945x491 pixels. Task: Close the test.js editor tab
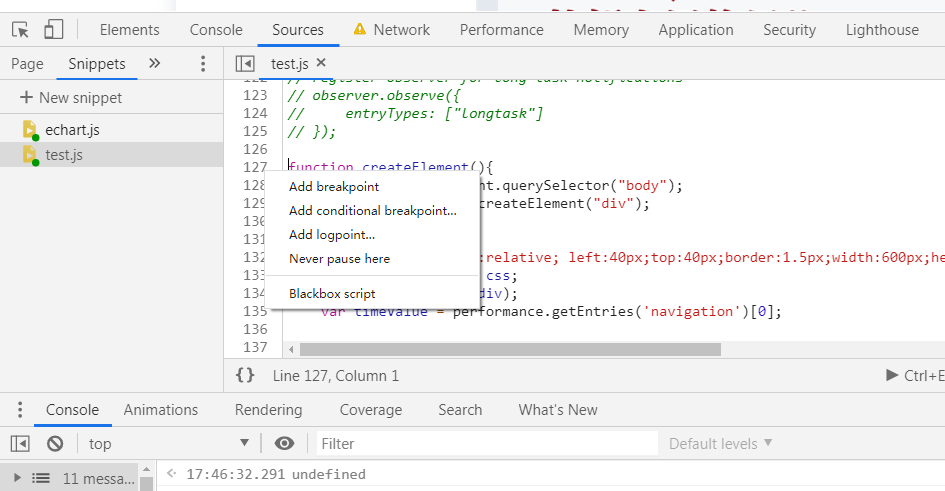point(321,63)
